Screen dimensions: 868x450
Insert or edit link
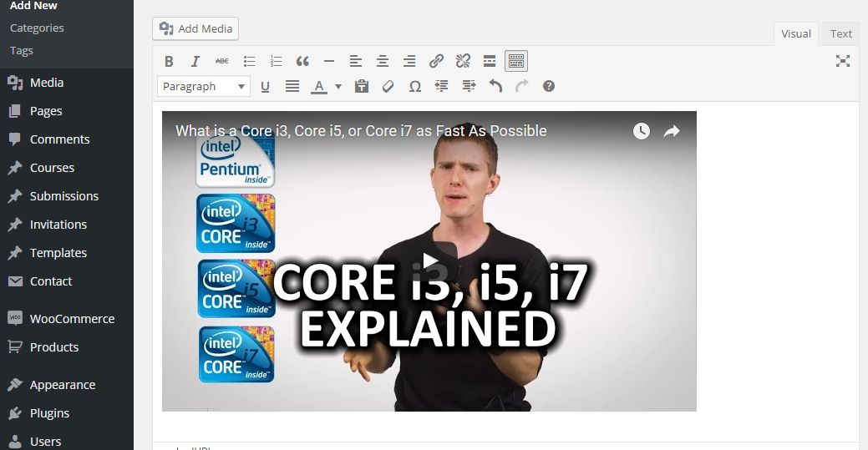click(x=436, y=61)
